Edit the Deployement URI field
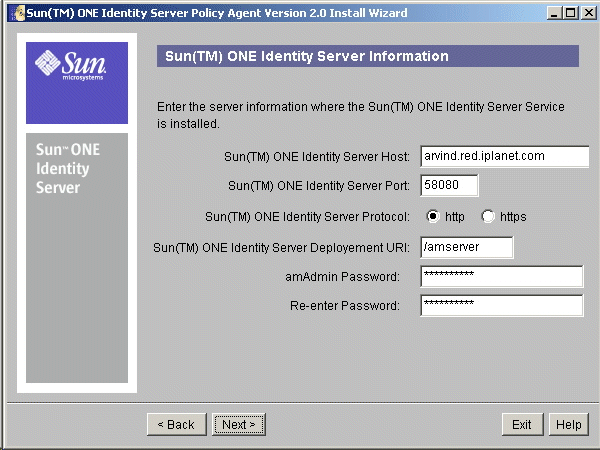Image resolution: width=600 pixels, height=450 pixels. click(467, 247)
